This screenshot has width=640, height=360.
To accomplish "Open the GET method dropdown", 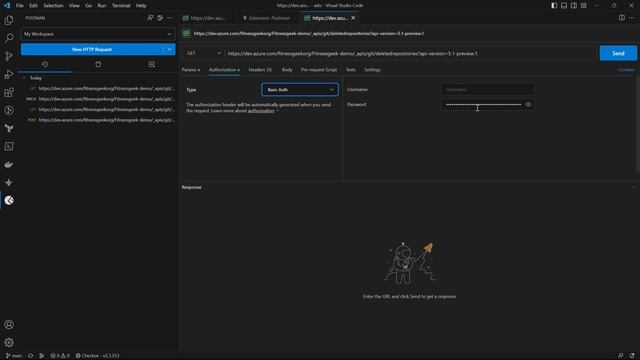I will pyautogui.click(x=204, y=53).
